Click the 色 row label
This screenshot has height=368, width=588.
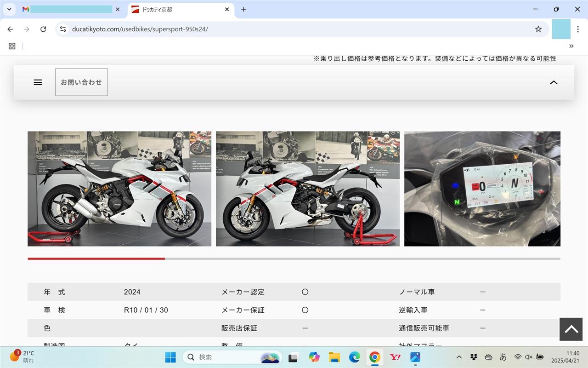tap(47, 328)
